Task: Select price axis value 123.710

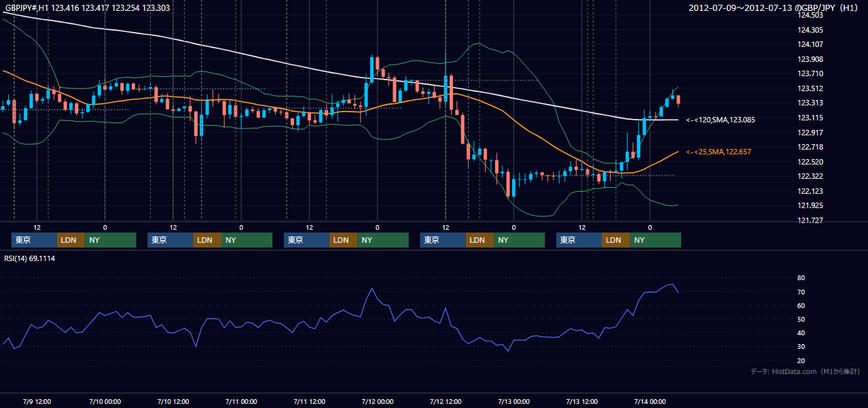Action: point(810,73)
